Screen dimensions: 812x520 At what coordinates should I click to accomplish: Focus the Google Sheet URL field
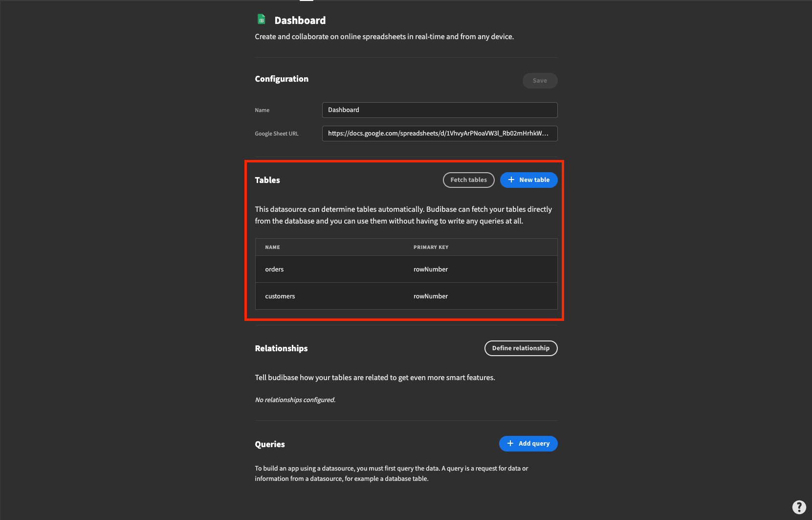[x=439, y=134]
